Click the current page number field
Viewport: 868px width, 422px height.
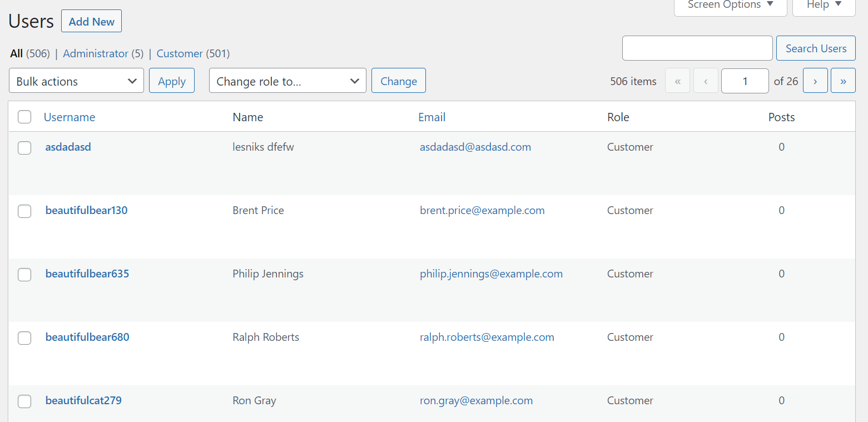point(745,81)
